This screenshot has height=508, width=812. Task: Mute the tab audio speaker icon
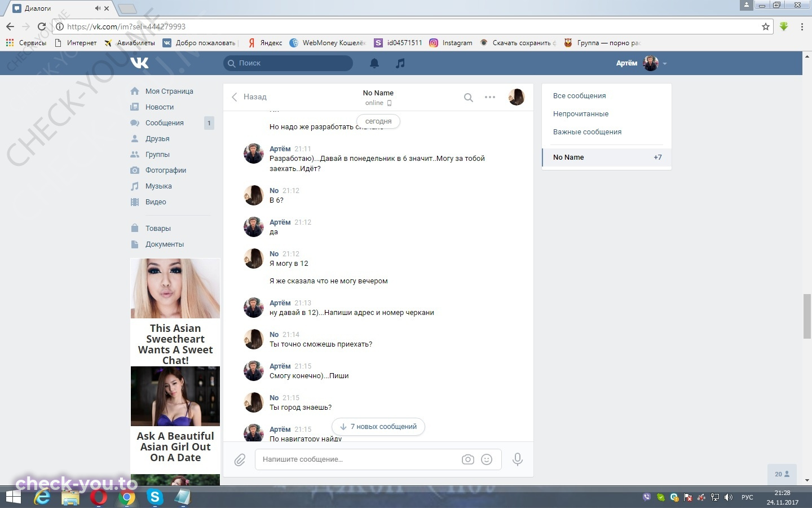point(98,8)
